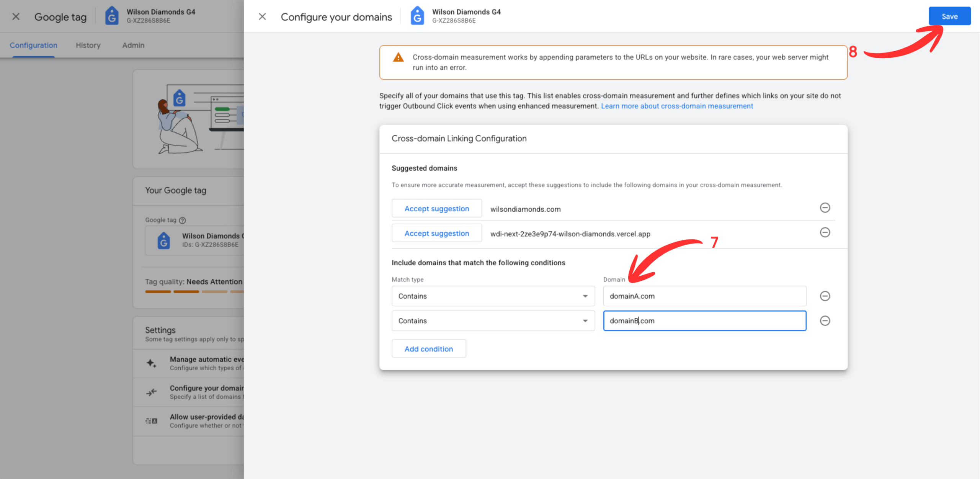
Task: Click the Google tag logo in background header
Action: (112, 16)
